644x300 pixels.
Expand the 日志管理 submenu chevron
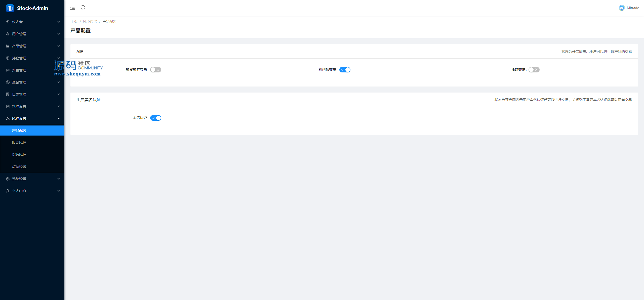59,94
